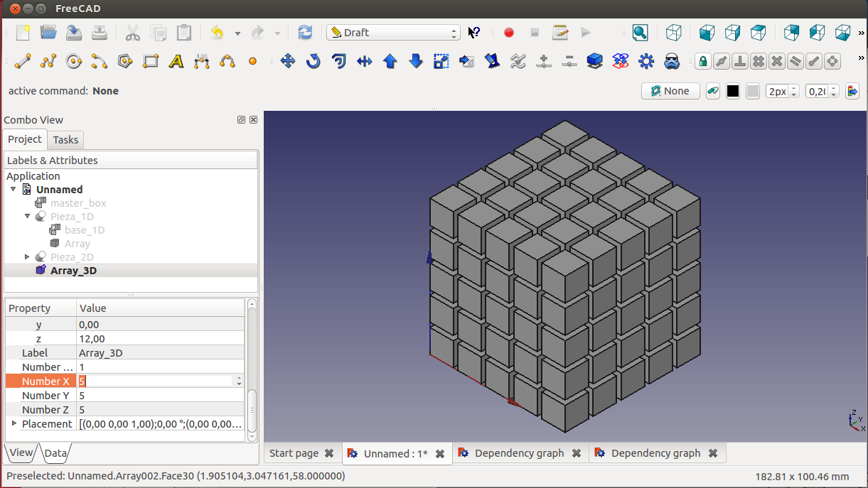868x488 pixels.
Task: Pick the Draft Text tool
Action: point(176,62)
